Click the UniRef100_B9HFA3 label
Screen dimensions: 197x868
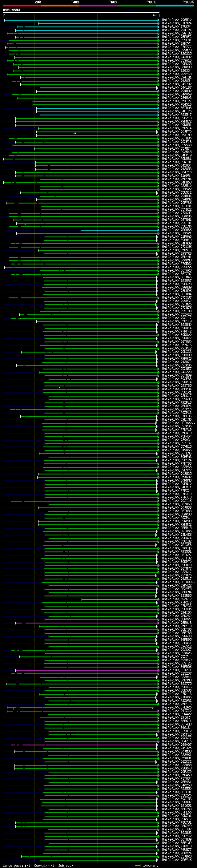[176, 457]
